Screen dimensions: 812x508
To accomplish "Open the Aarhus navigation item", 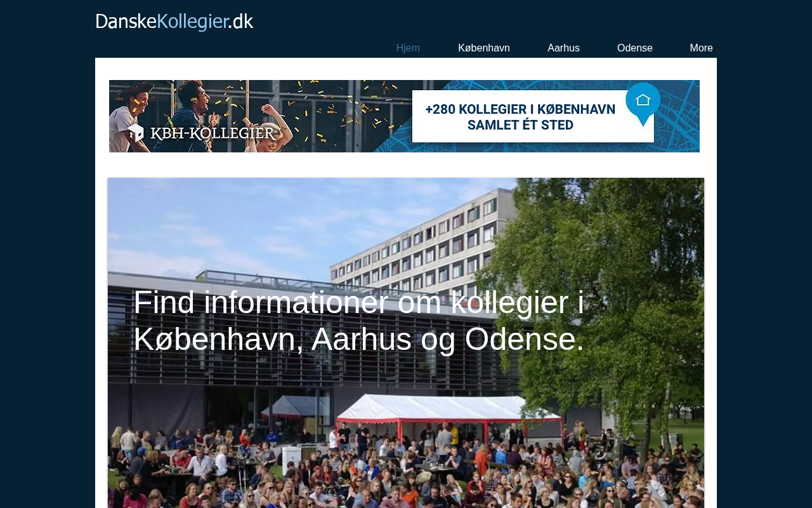I will [563, 48].
